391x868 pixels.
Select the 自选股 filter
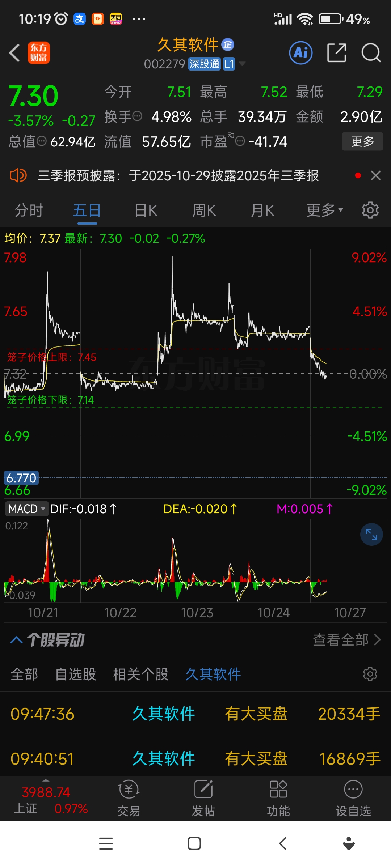pyautogui.click(x=76, y=674)
